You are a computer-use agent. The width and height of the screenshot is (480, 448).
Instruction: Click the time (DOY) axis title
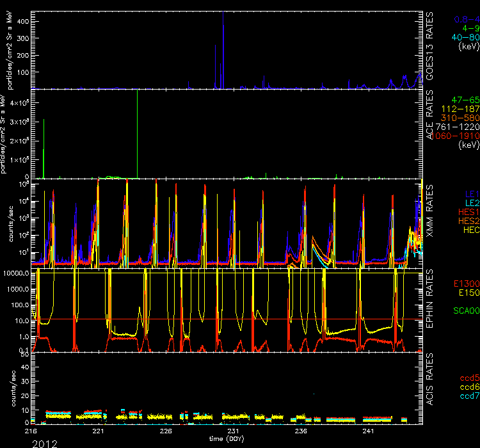click(x=227, y=438)
